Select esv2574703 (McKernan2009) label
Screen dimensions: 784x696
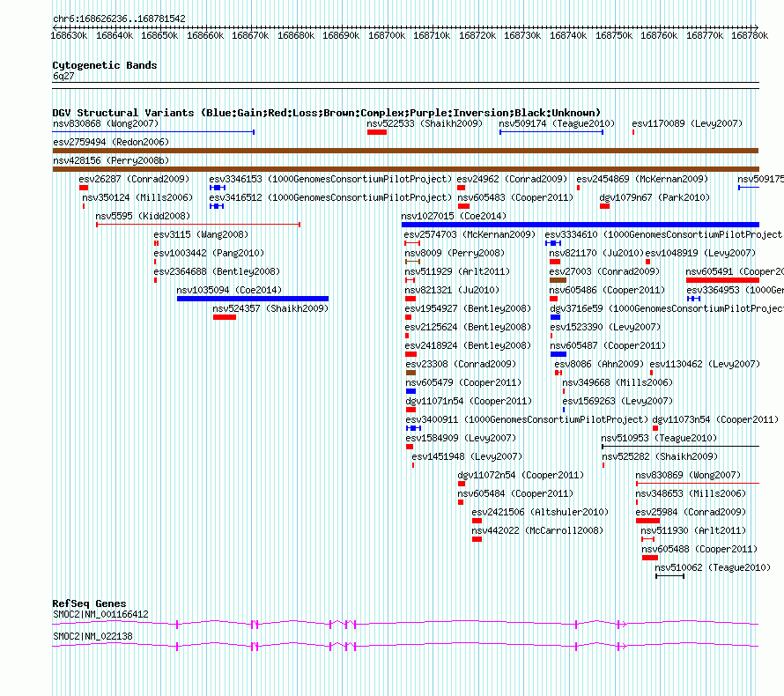click(x=470, y=234)
